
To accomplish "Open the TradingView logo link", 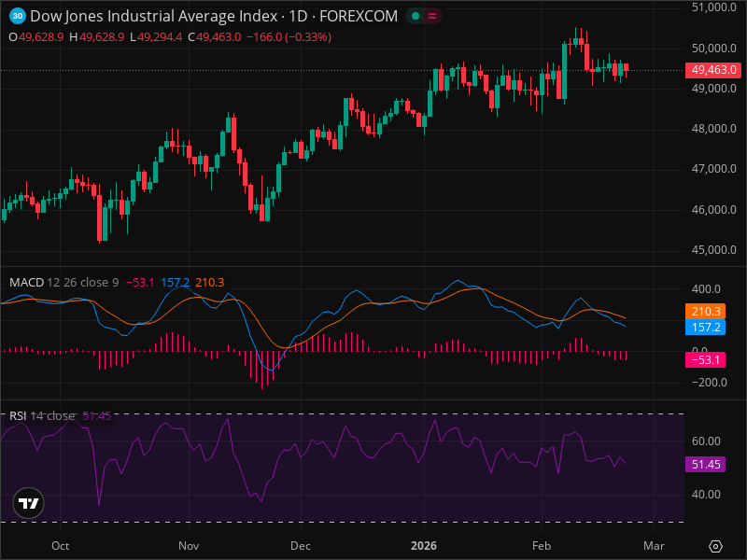I will pyautogui.click(x=29, y=503).
